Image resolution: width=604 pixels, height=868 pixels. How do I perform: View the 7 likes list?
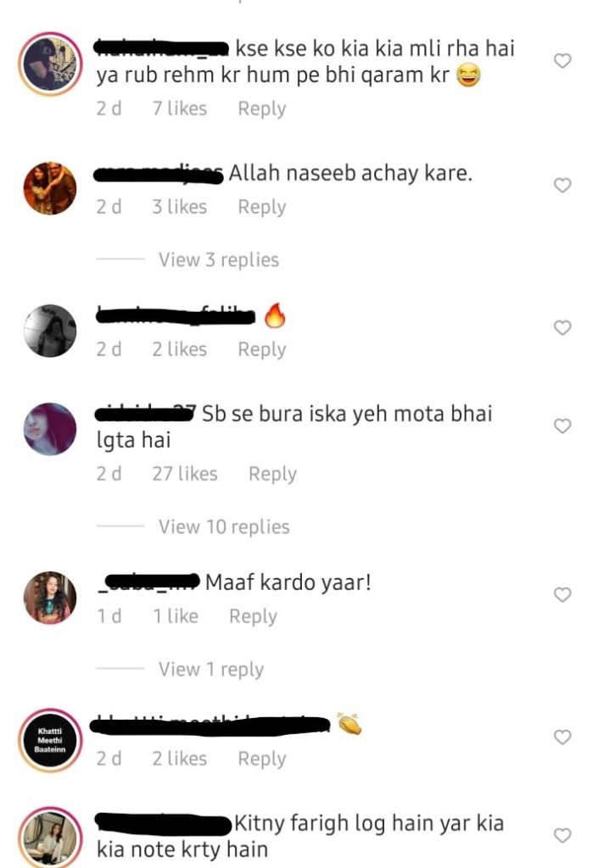click(180, 108)
